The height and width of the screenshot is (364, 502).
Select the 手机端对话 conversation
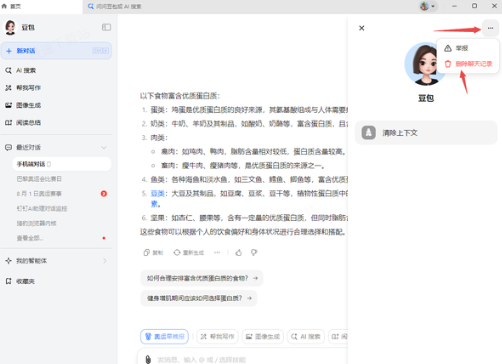62,164
